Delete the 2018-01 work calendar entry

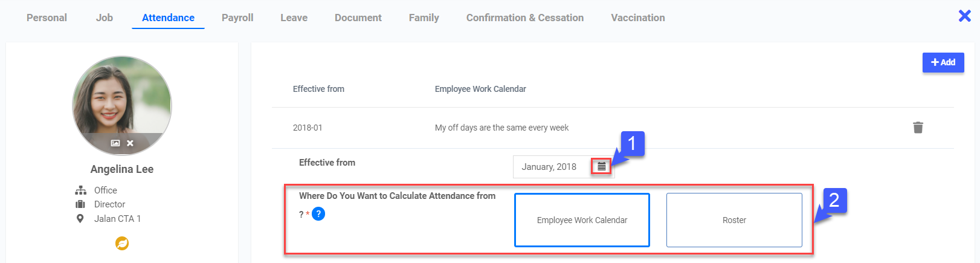click(x=918, y=128)
